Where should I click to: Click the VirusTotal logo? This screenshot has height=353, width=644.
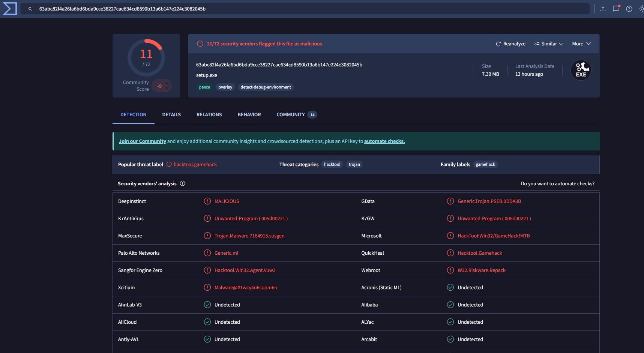(x=10, y=9)
